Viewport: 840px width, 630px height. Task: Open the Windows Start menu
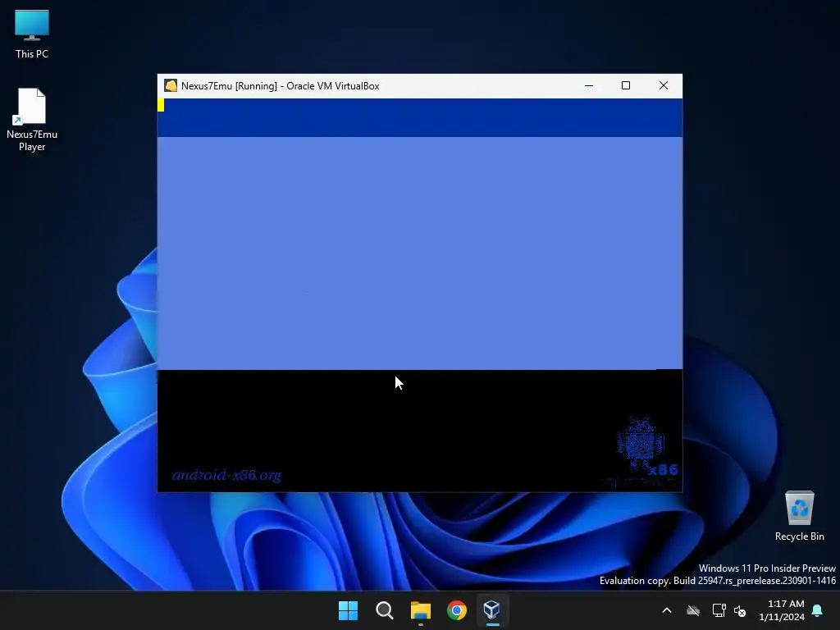tap(348, 610)
